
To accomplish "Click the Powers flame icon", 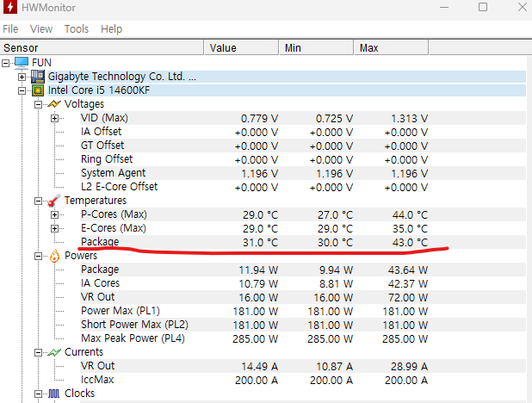I will click(x=54, y=256).
